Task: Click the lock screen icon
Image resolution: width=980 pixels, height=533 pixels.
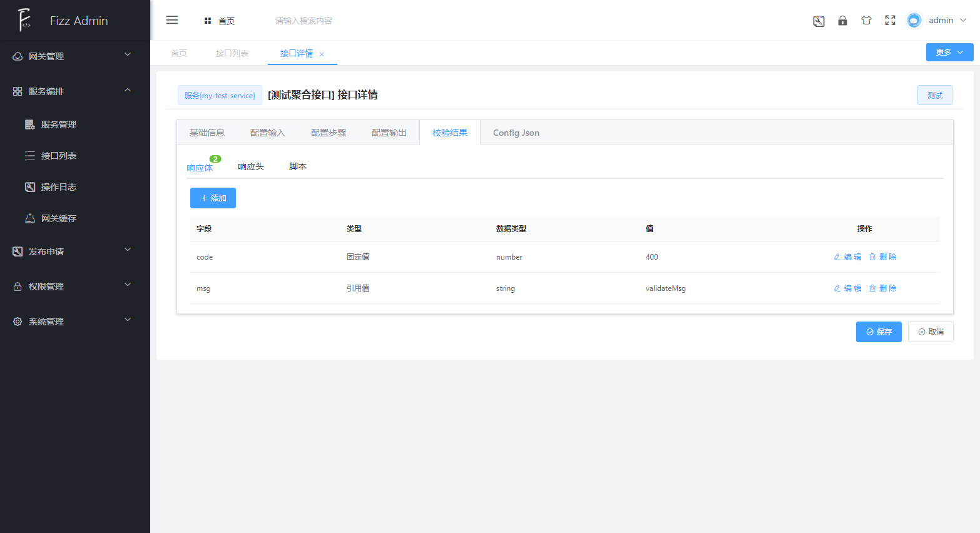Action: 842,21
